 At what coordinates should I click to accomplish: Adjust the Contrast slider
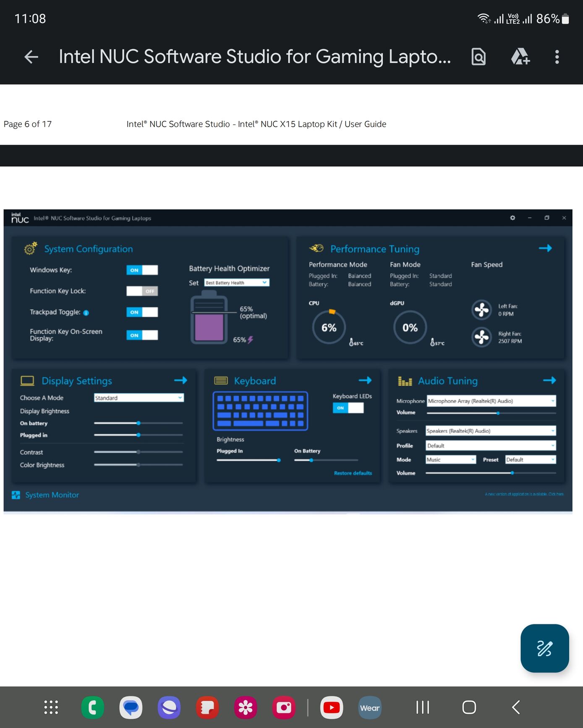[139, 452]
